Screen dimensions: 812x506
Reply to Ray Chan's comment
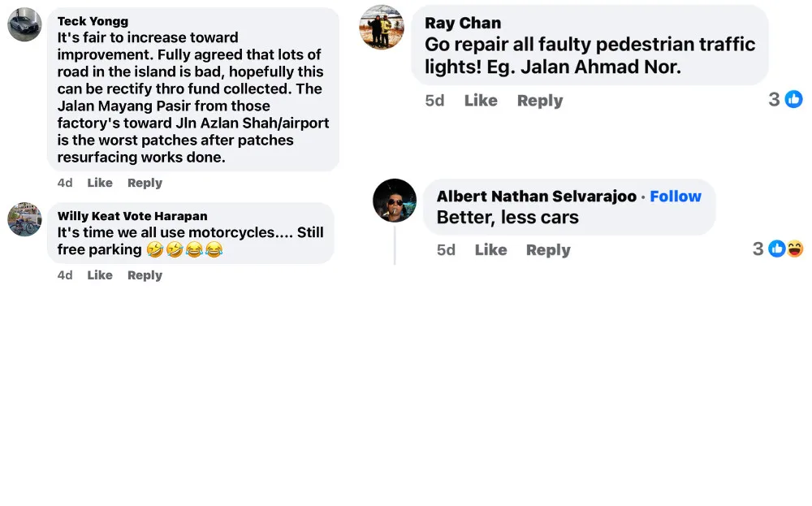(540, 101)
